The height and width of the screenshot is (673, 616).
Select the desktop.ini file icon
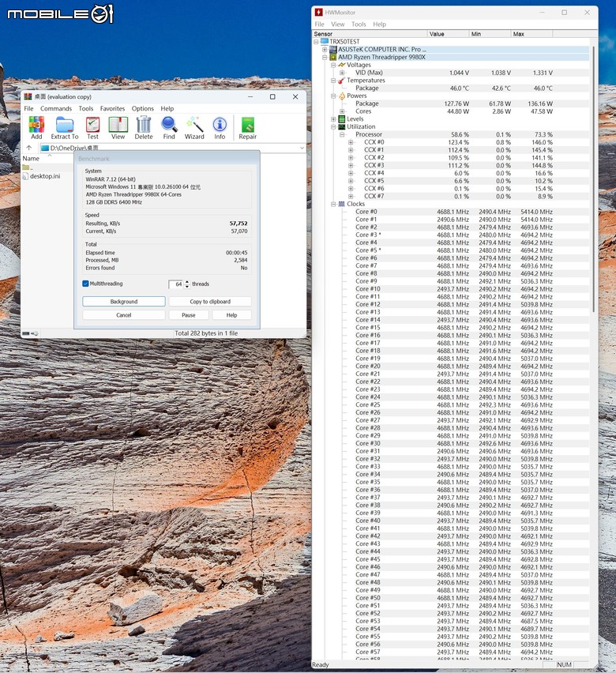click(25, 176)
